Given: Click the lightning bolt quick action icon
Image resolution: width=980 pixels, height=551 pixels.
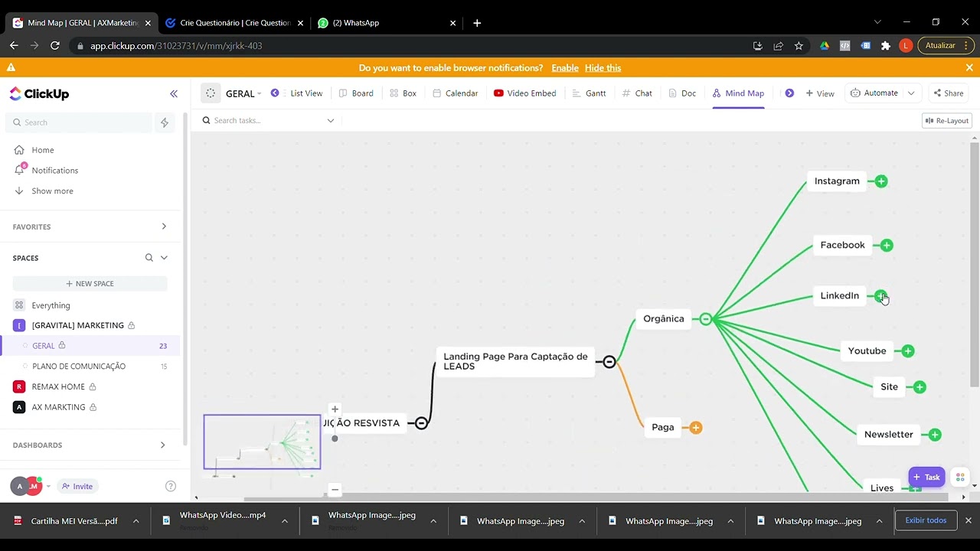Looking at the screenshot, I should pyautogui.click(x=164, y=122).
